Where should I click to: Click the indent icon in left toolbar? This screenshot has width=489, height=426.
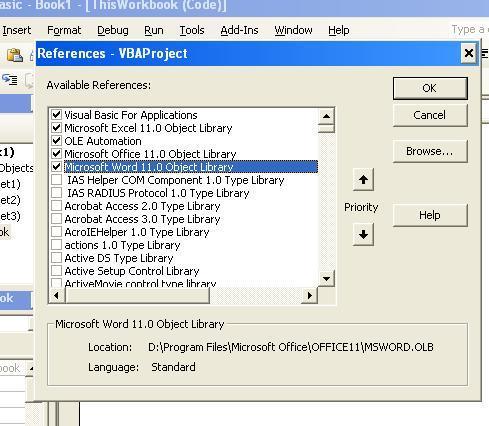[x=10, y=80]
